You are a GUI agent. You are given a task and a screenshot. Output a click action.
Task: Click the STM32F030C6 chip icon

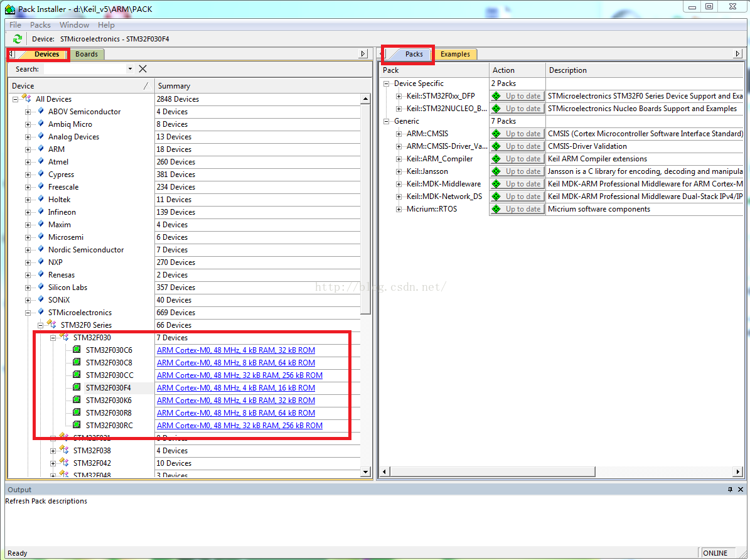tap(77, 350)
